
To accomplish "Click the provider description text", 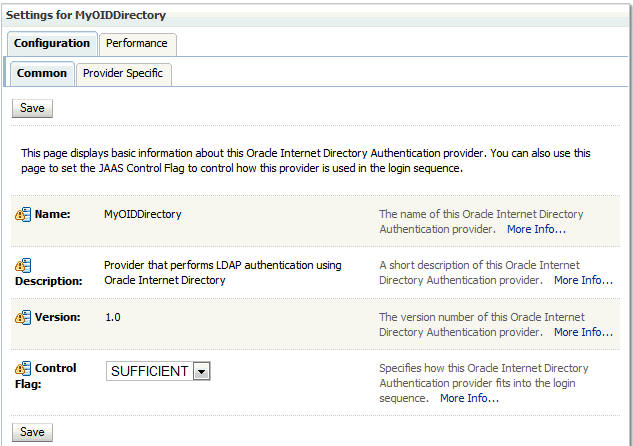I will coord(223,272).
